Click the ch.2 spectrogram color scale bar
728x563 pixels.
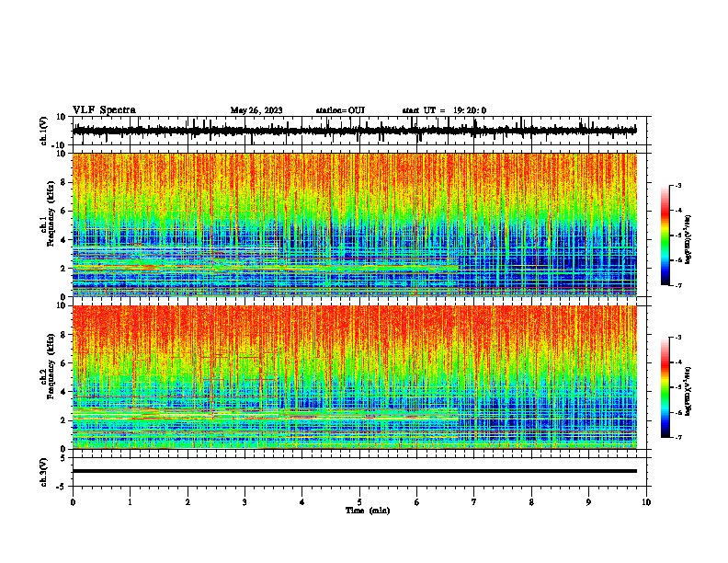pos(665,387)
